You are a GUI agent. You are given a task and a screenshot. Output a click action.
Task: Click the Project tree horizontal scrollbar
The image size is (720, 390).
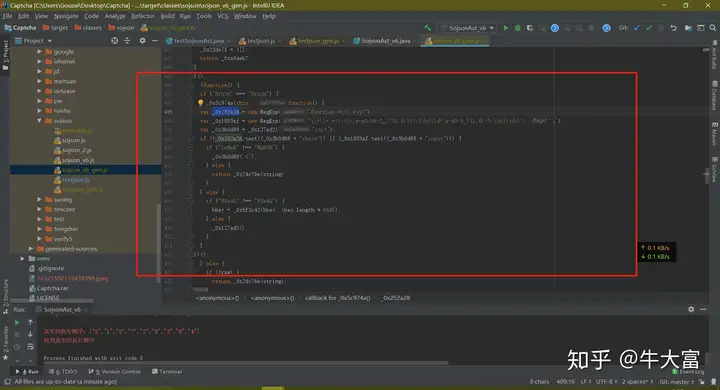(51, 301)
